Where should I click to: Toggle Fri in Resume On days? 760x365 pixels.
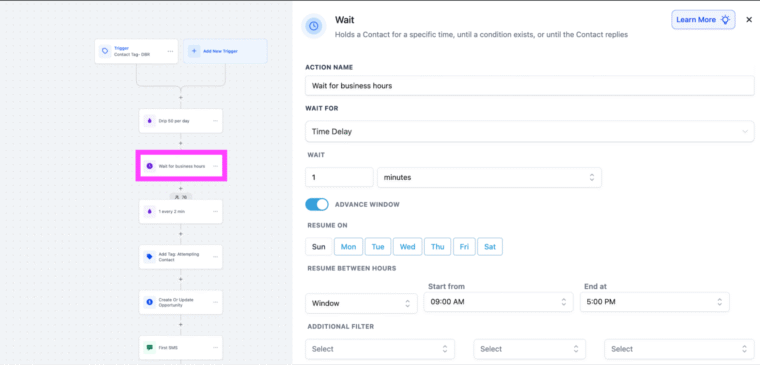(x=464, y=247)
